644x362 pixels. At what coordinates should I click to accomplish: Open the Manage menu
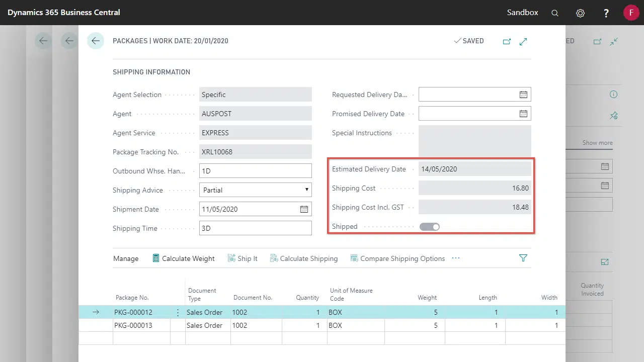click(126, 258)
